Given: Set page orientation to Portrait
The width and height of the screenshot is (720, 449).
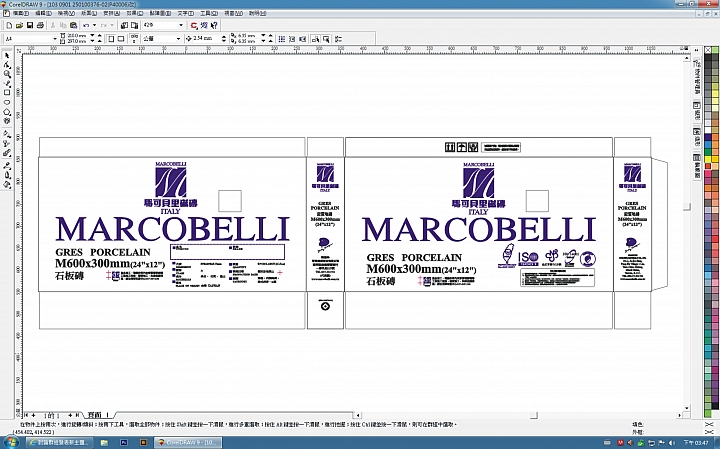Looking at the screenshot, I should (111, 39).
